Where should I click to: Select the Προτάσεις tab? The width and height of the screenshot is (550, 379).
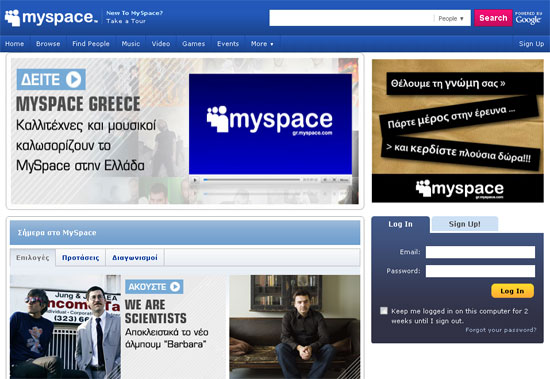click(81, 258)
